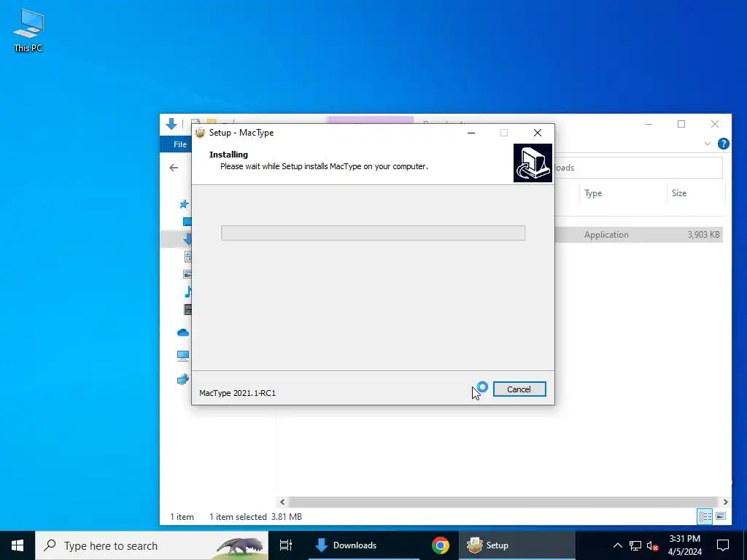
Task: Click the installation progress bar
Action: [373, 233]
